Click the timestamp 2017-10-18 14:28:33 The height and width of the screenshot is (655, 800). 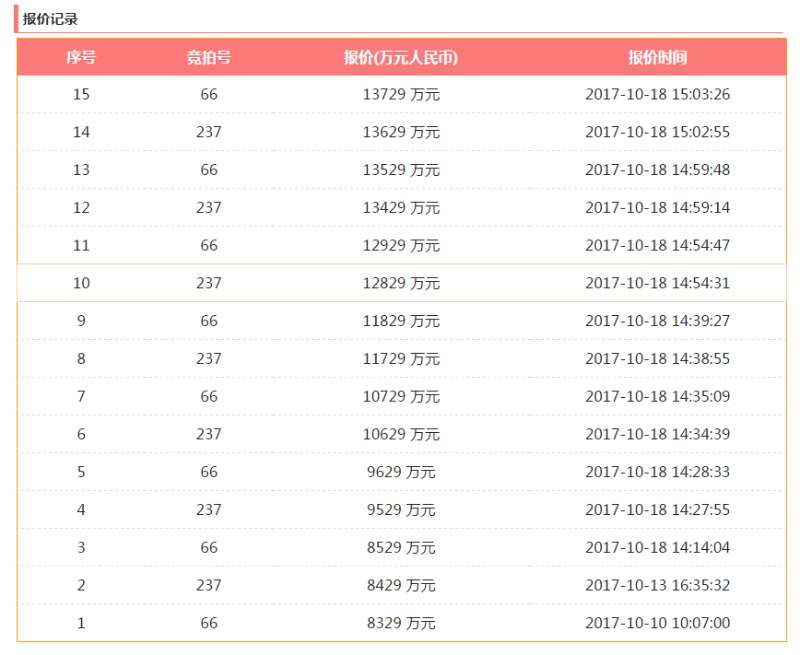coord(657,472)
